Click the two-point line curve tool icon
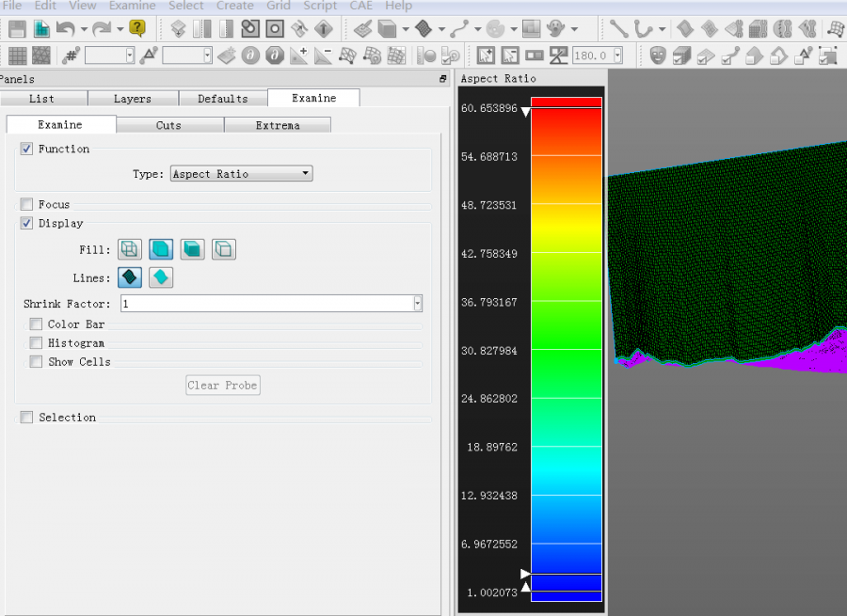Screen dimensions: 847x616 (x=617, y=29)
